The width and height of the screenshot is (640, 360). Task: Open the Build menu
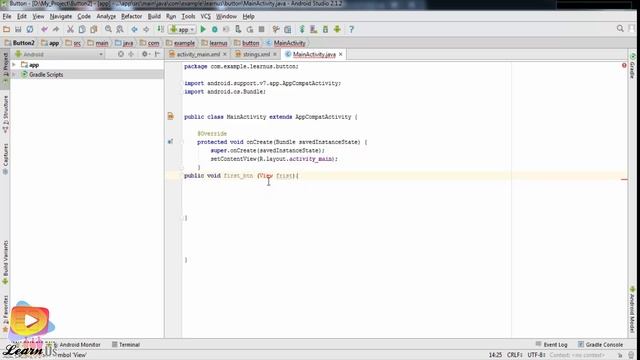click(154, 17)
